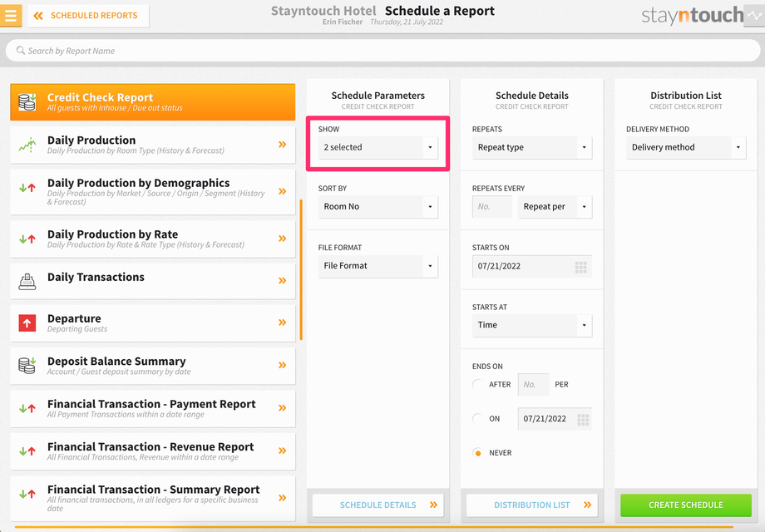Select the Never radio button
The image size is (765, 532).
[x=478, y=453]
